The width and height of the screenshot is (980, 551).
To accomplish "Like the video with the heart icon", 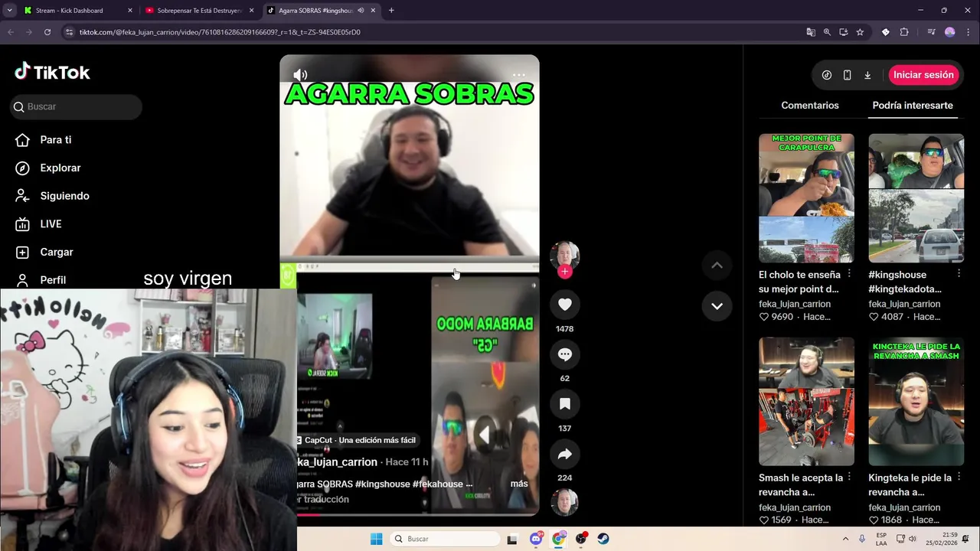I will pyautogui.click(x=565, y=305).
